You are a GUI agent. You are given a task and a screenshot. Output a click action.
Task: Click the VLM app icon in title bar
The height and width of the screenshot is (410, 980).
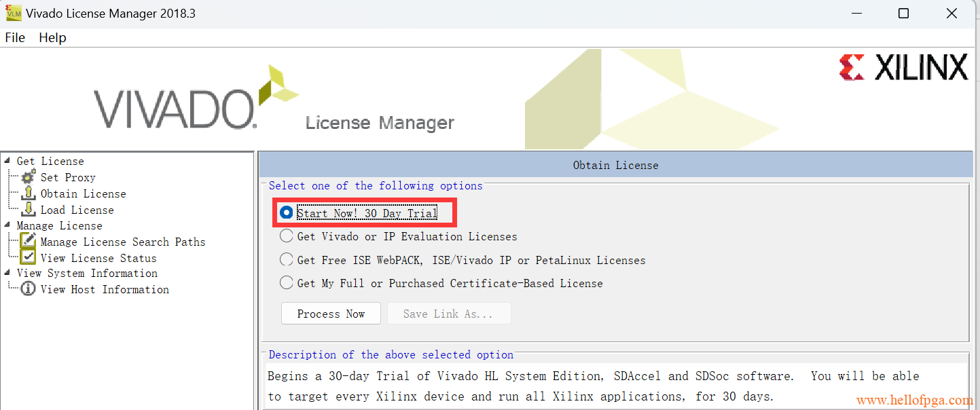pyautogui.click(x=13, y=13)
